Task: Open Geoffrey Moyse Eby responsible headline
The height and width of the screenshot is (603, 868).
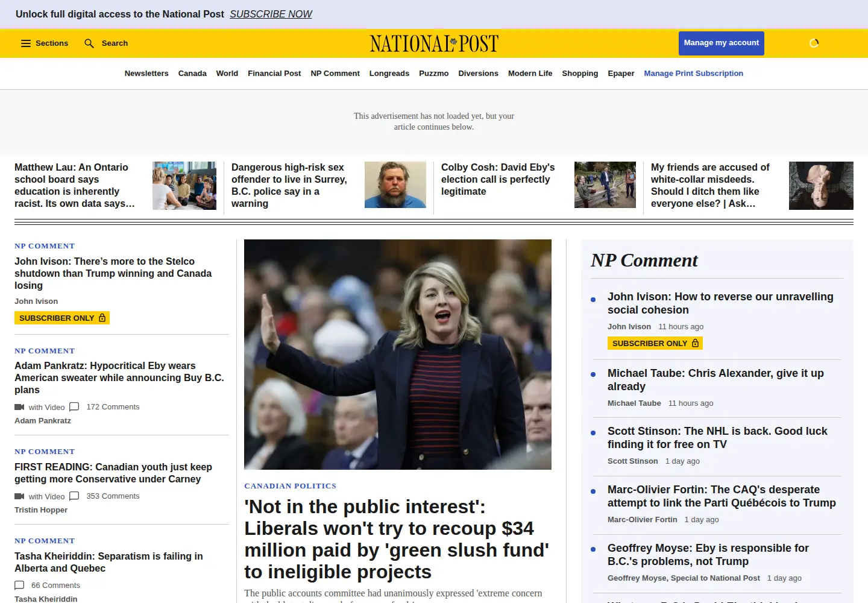Action: click(x=708, y=555)
